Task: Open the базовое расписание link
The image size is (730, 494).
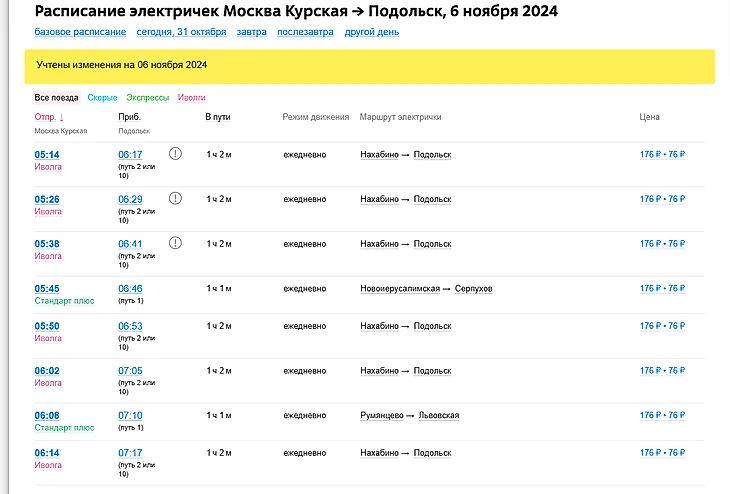Action: [80, 32]
